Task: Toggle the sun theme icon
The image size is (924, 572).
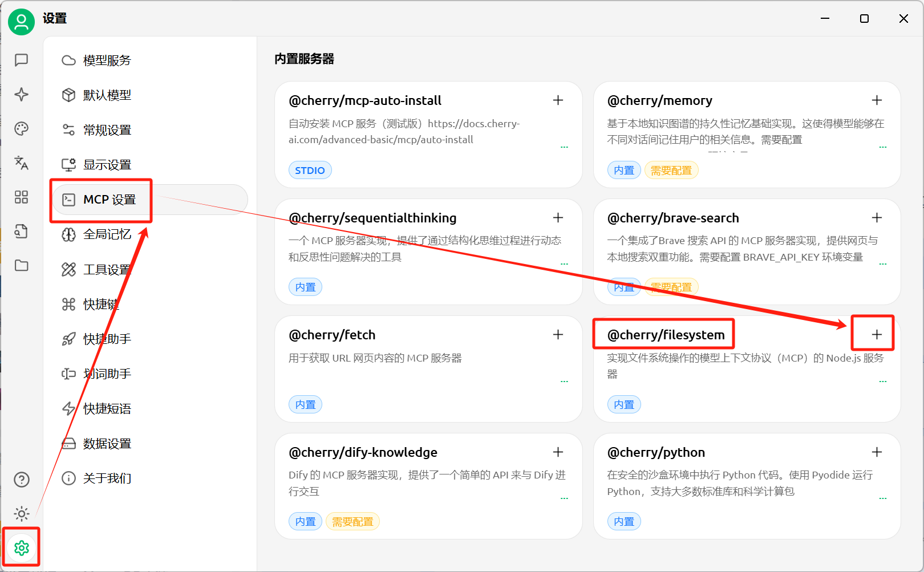Action: tap(22, 514)
